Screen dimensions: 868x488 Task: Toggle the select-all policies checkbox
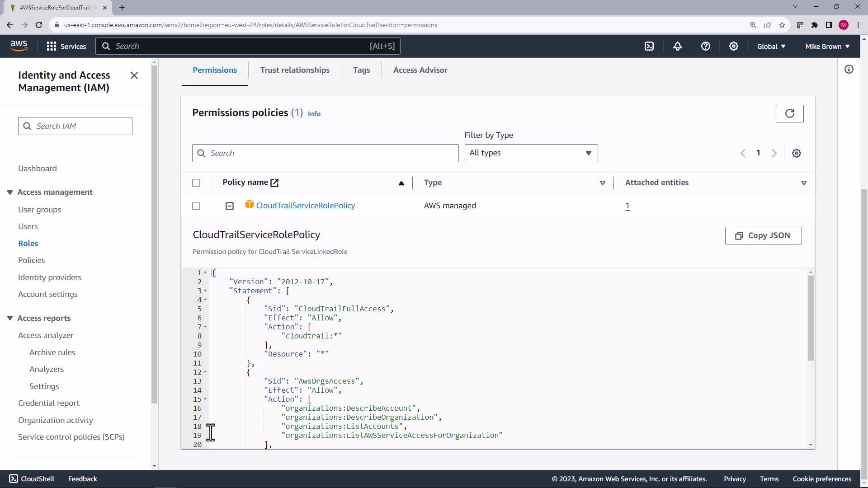[196, 183]
